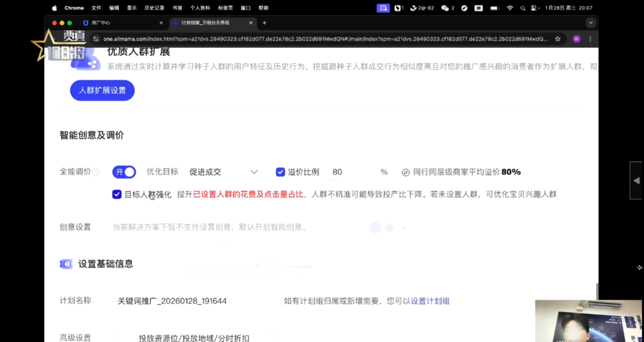Toggle the 全能调价 switch off
Screen dimensions: 644x342
pyautogui.click(x=124, y=172)
